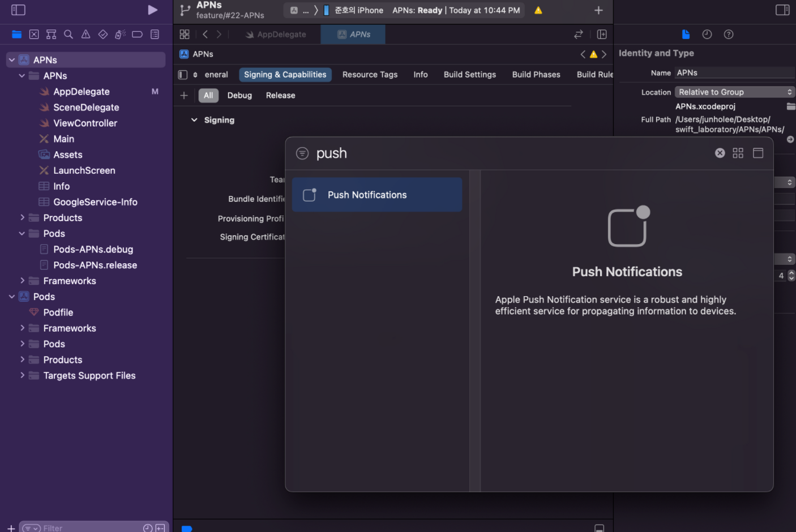This screenshot has width=796, height=532.
Task: Show the History inspector clock icon
Action: pyautogui.click(x=707, y=35)
